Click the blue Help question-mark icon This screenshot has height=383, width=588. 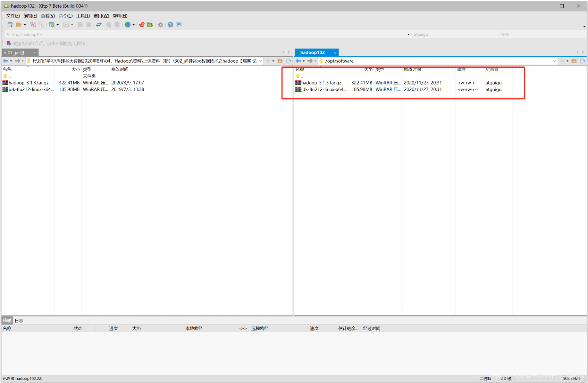170,25
